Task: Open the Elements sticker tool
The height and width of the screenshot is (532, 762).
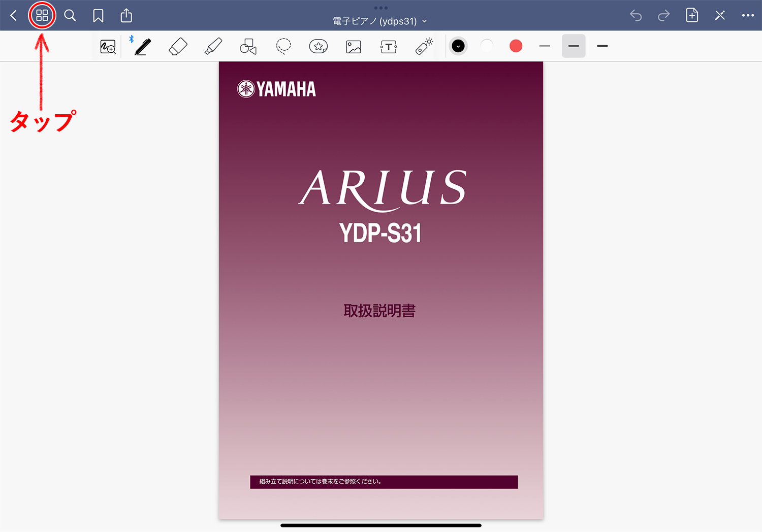Action: [319, 47]
